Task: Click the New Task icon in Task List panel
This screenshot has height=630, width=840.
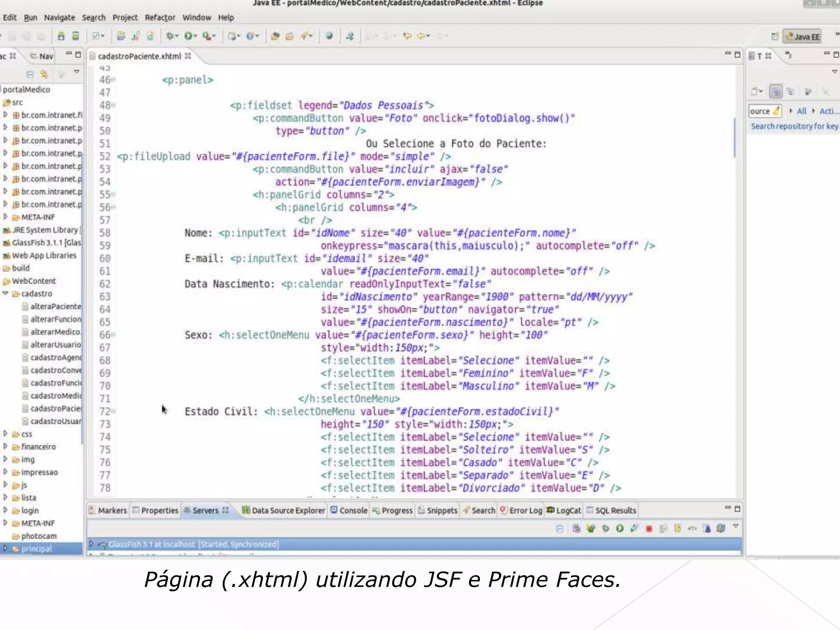Action: pos(755,91)
